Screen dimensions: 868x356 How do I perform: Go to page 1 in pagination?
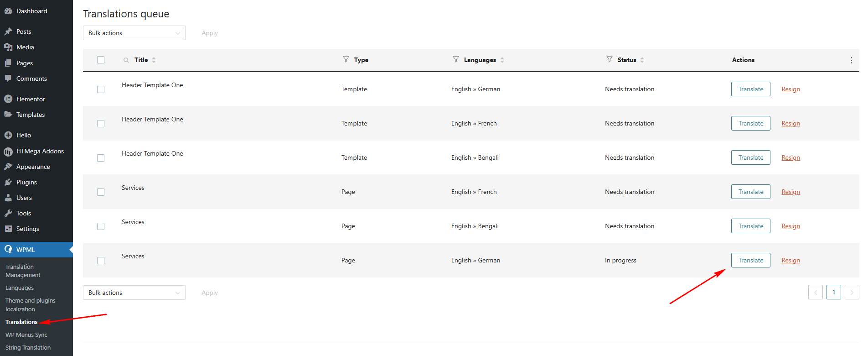point(833,292)
